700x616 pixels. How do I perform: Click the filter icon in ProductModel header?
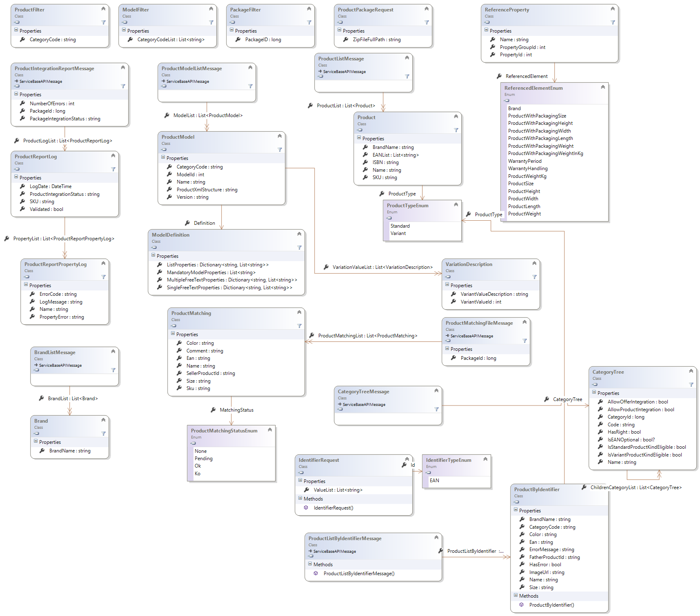280,150
